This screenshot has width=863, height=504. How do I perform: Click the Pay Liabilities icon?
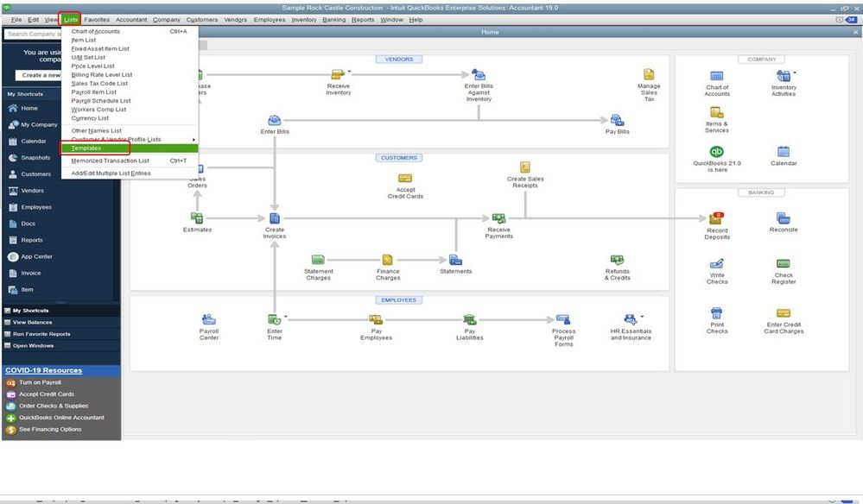pos(469,320)
